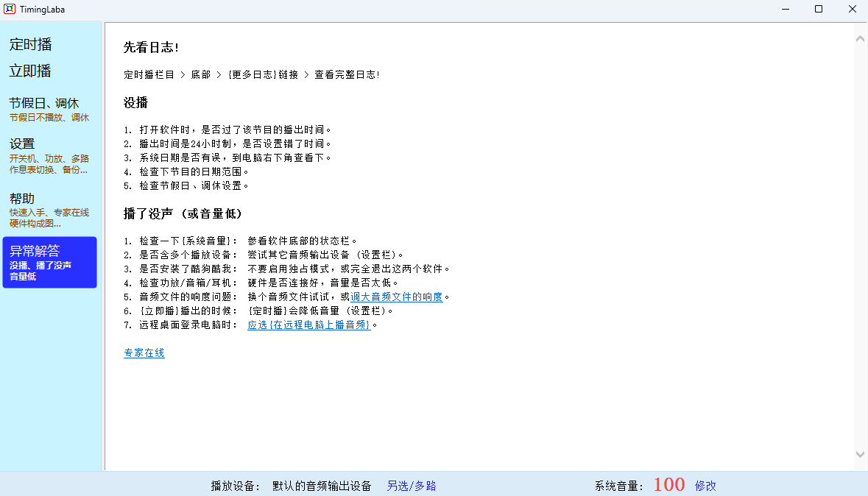Click the scrollbar up arrow
868x496 pixels.
pyautogui.click(x=860, y=38)
